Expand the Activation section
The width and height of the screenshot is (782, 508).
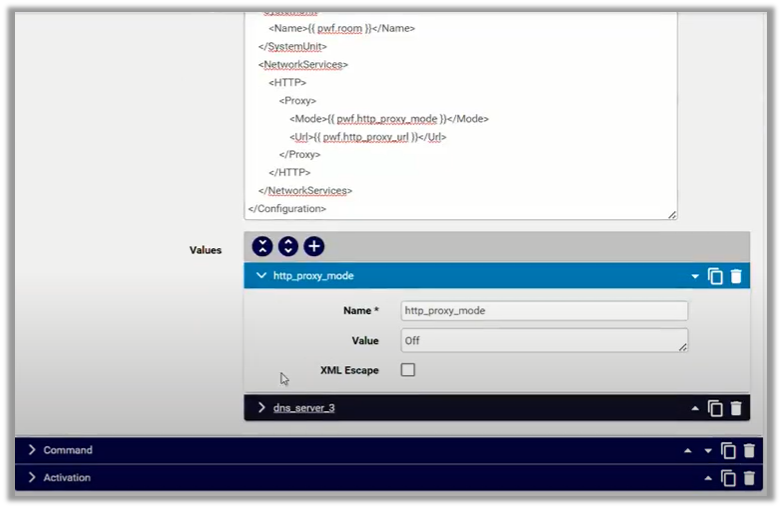(32, 477)
